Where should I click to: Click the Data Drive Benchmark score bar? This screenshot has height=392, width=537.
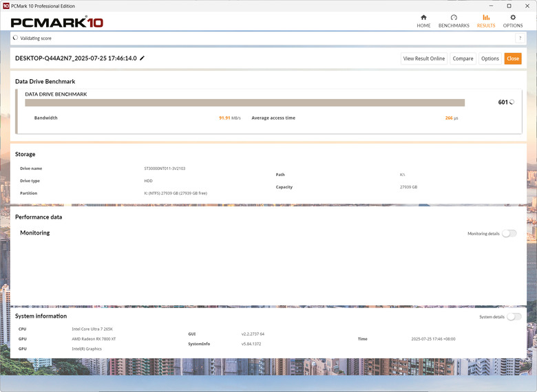click(x=245, y=102)
